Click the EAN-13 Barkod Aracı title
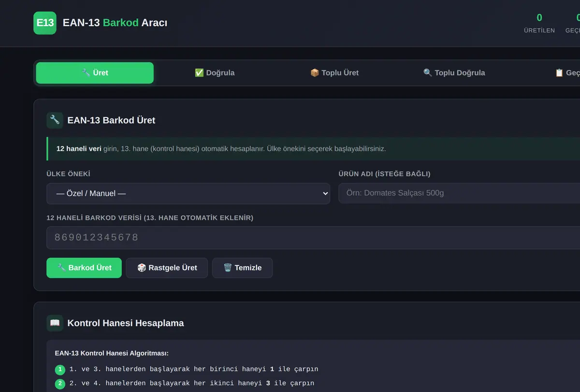This screenshot has height=392, width=580. click(115, 23)
